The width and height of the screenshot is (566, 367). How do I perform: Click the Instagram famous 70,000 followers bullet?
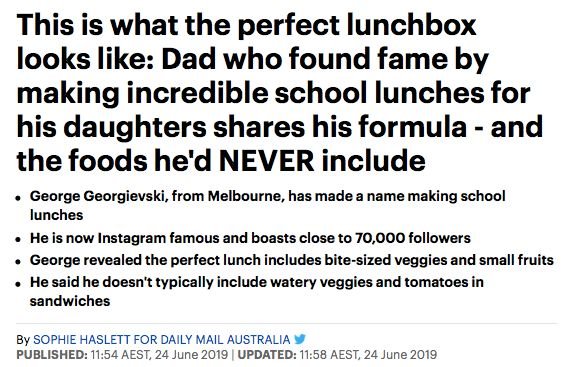pyautogui.click(x=250, y=238)
